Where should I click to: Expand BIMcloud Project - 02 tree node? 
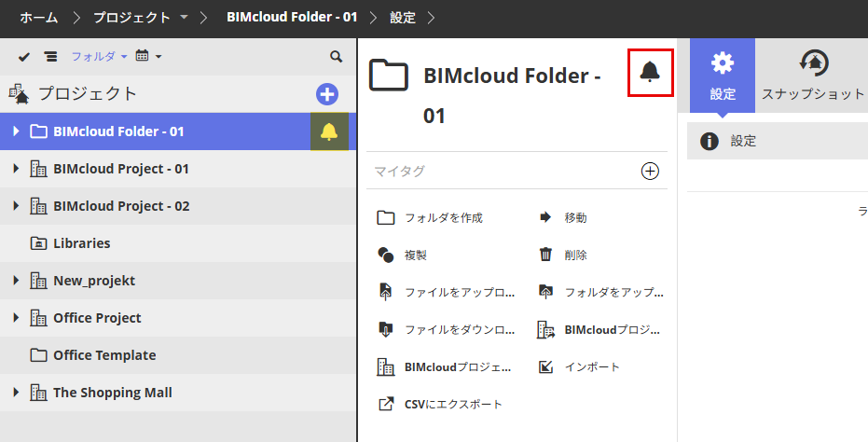click(x=16, y=206)
